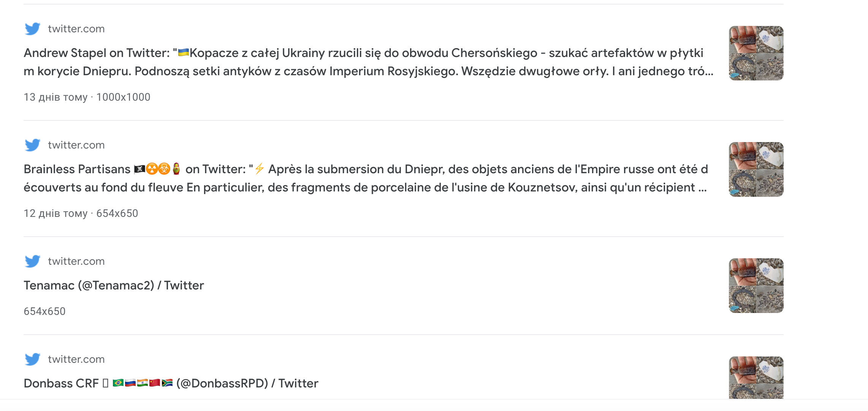The width and height of the screenshot is (868, 411).
Task: Click the Twitter bird icon for the Donbass CRF result
Action: (32, 359)
